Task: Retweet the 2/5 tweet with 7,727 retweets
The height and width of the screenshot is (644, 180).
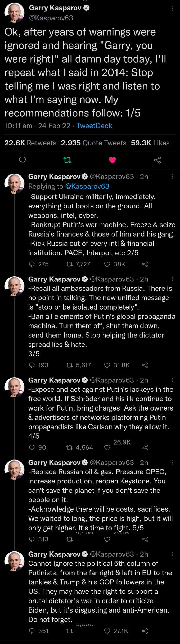Action: point(69,264)
